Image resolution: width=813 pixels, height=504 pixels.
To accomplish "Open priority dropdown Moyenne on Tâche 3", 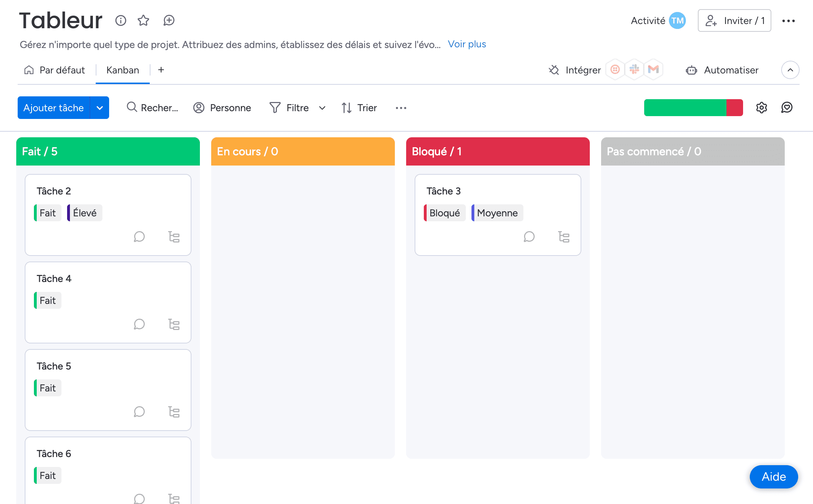I will click(497, 213).
